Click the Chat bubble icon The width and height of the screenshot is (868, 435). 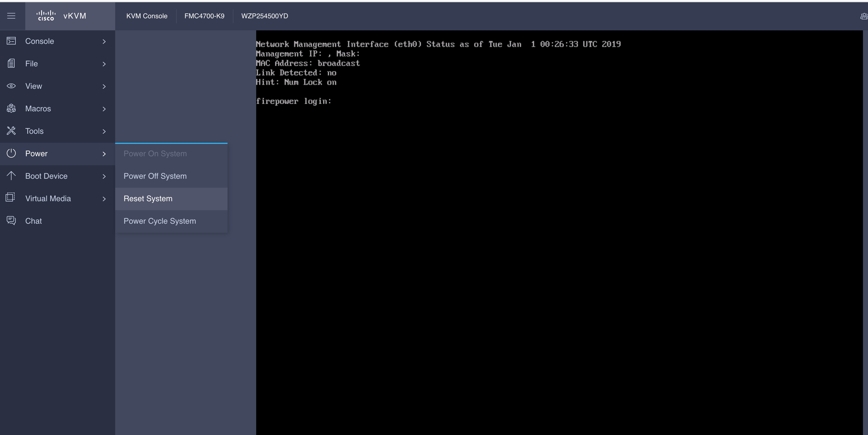(x=11, y=221)
